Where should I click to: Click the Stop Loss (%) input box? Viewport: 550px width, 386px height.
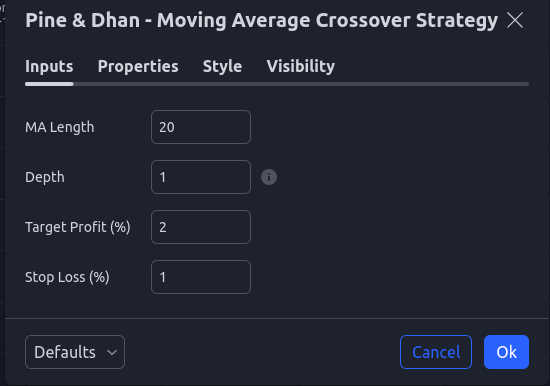201,277
